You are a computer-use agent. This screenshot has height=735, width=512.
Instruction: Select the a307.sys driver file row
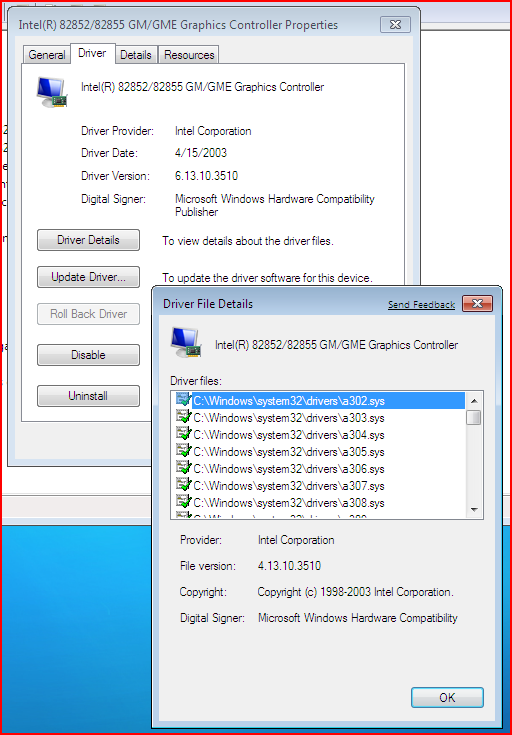coord(320,486)
